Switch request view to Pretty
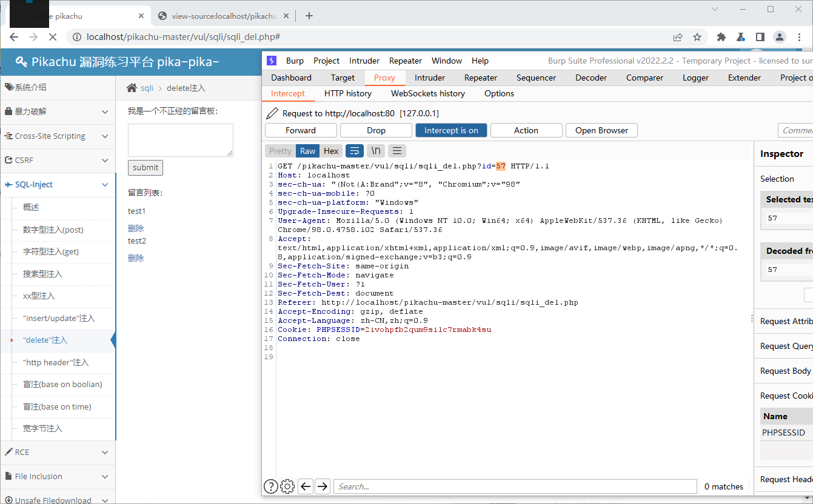Image resolution: width=813 pixels, height=504 pixels. point(280,151)
